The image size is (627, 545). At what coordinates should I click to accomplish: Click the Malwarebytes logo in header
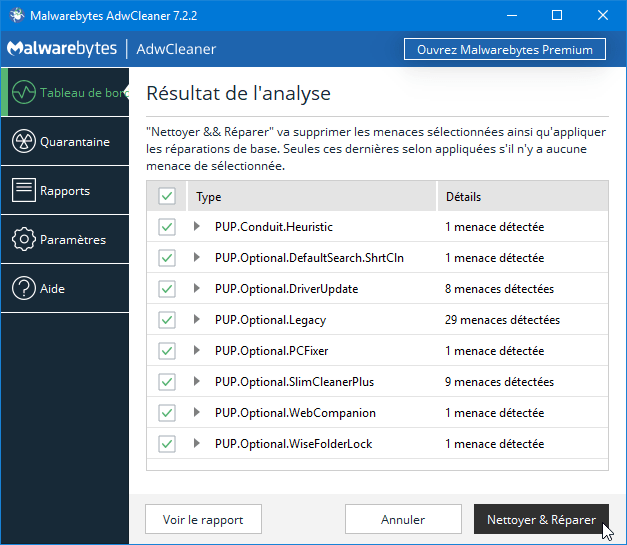62,49
